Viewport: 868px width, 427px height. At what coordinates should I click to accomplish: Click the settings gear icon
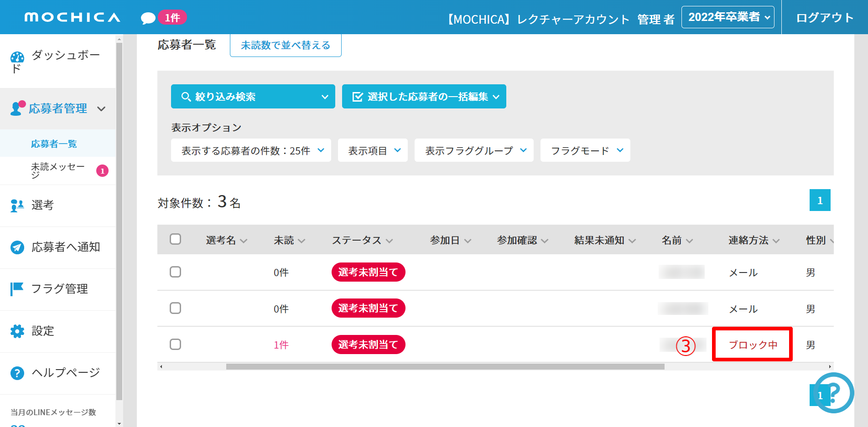17,331
